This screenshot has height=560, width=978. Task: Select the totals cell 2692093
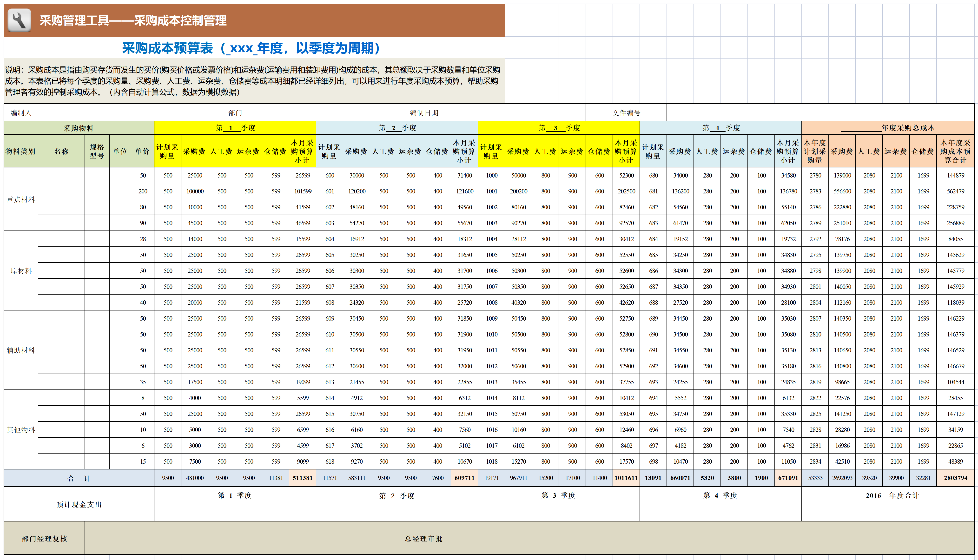(842, 478)
